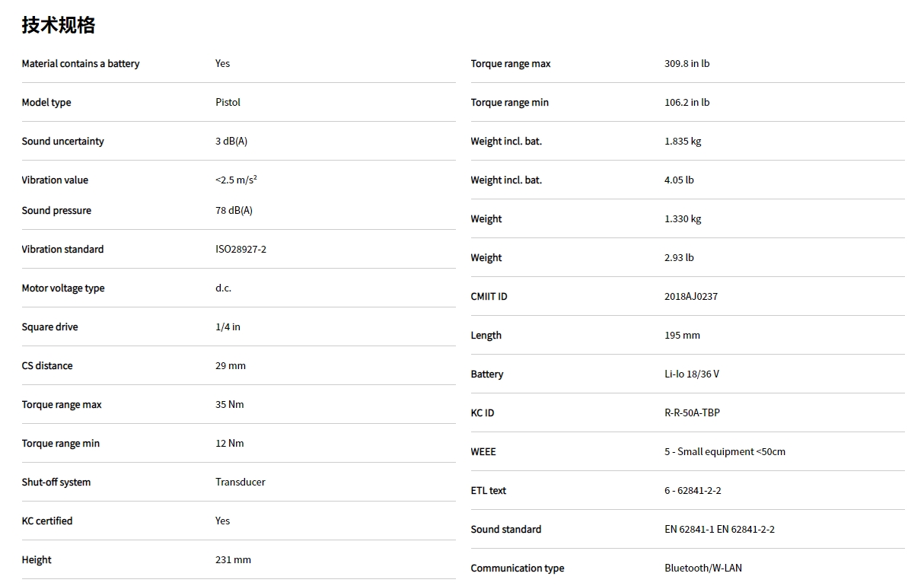
Task: Select the Li-Io 18/36 V battery value
Action: [x=691, y=374]
